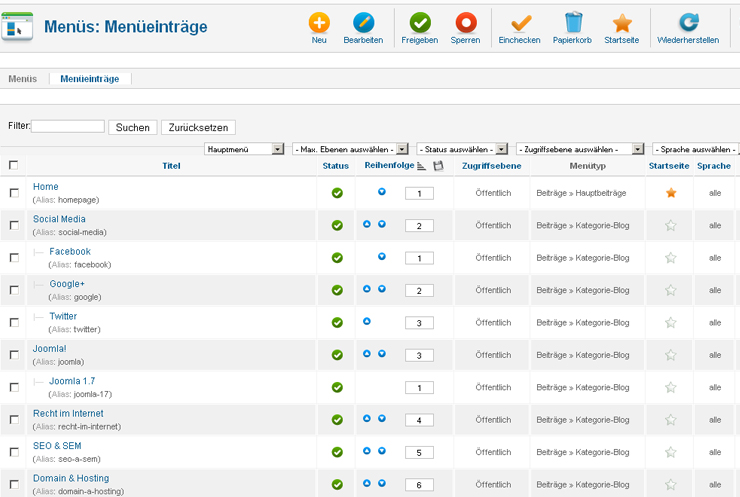Switch to the Menüs tab
The height and width of the screenshot is (497, 740).
click(x=23, y=78)
